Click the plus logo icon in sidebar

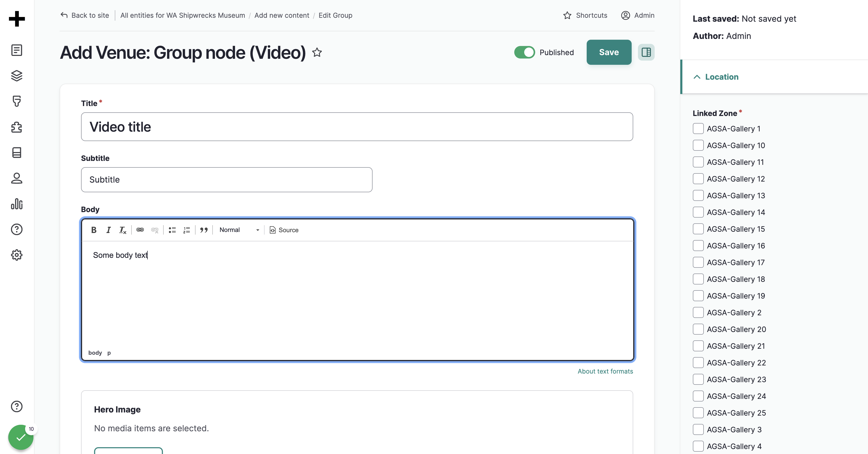tap(17, 19)
